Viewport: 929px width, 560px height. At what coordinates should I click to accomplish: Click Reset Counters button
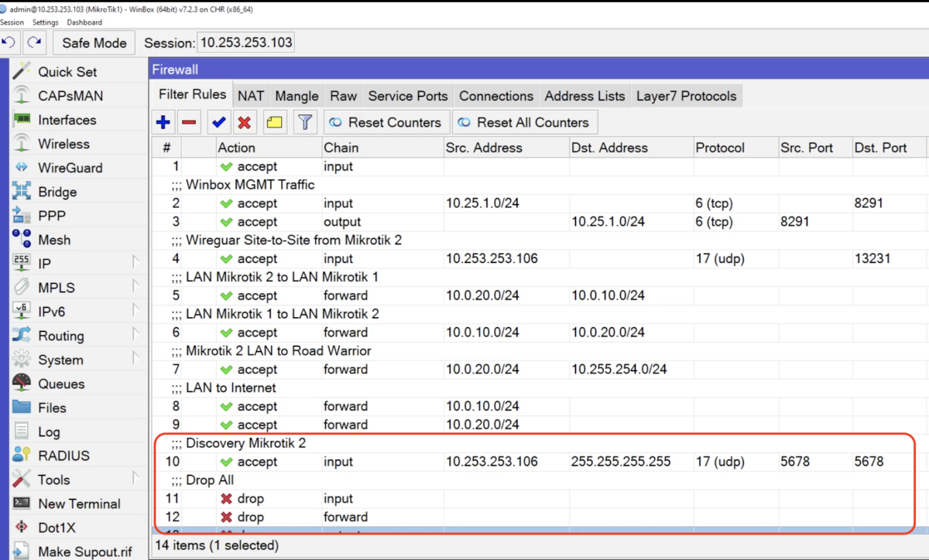click(386, 122)
